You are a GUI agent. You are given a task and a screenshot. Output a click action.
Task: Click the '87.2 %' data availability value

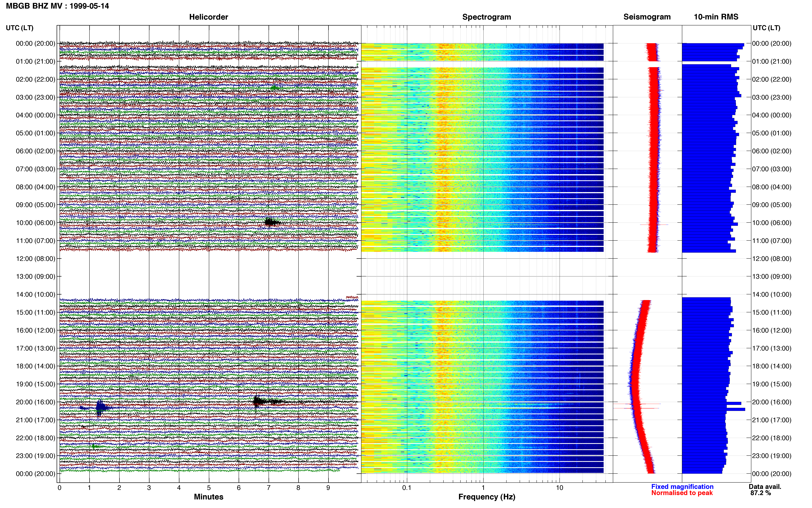(761, 493)
